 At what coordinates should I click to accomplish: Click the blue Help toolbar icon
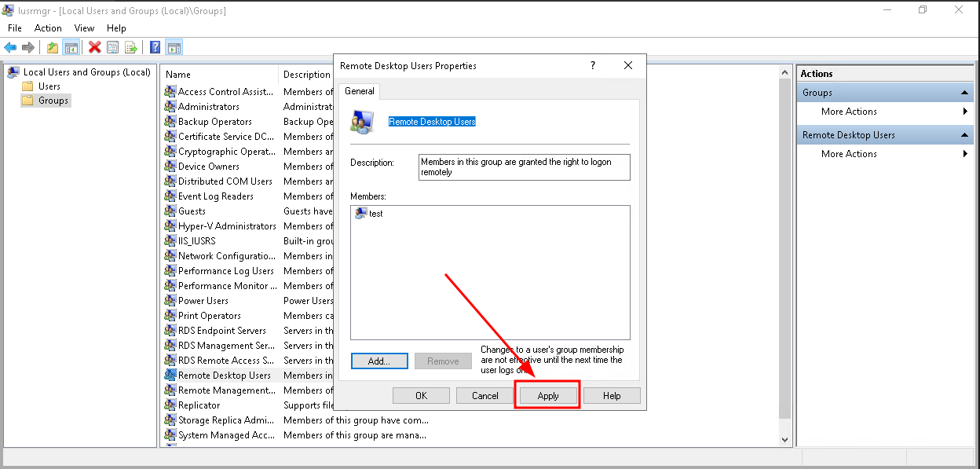pos(155,48)
